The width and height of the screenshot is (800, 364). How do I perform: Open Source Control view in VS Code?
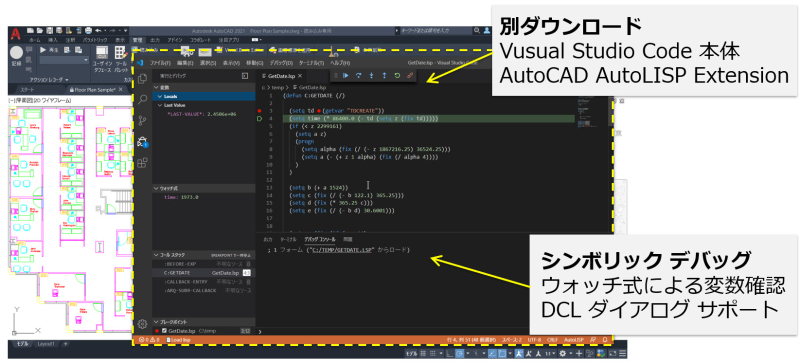click(143, 121)
